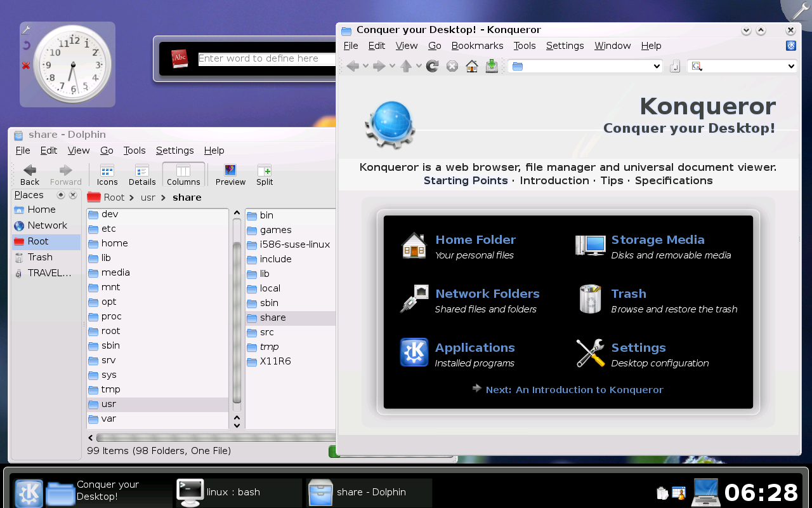812x508 pixels.
Task: Expand breadcrumb arrow after Root in Dolphin
Action: (133, 197)
